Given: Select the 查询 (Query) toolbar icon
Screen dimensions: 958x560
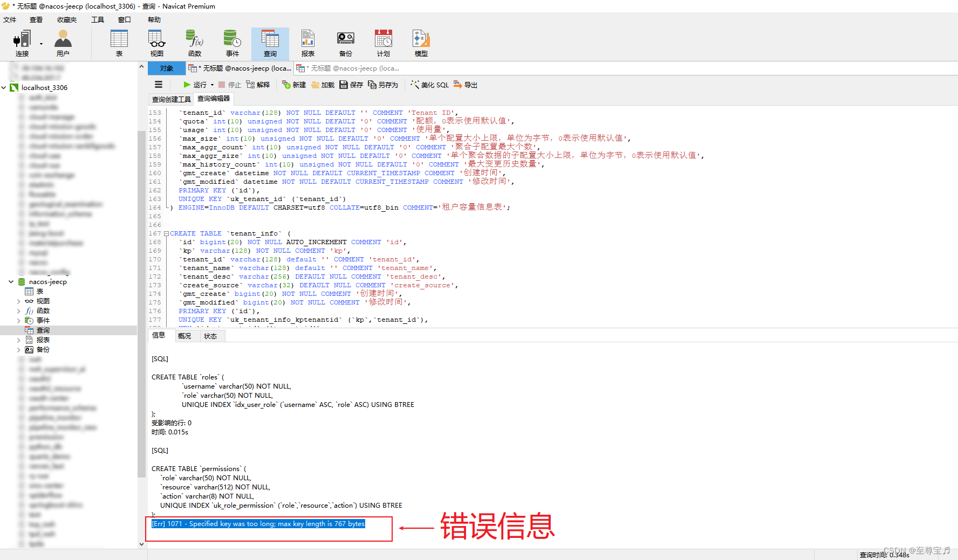Looking at the screenshot, I should coord(270,43).
